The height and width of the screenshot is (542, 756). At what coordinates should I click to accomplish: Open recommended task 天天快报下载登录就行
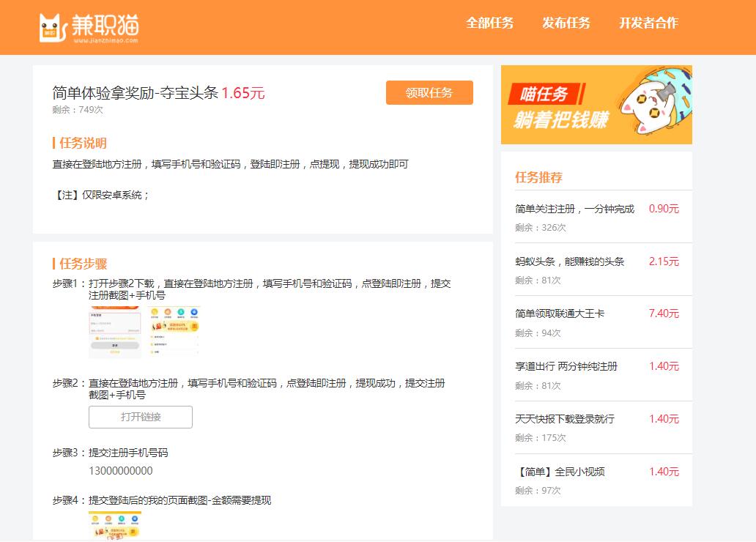565,418
